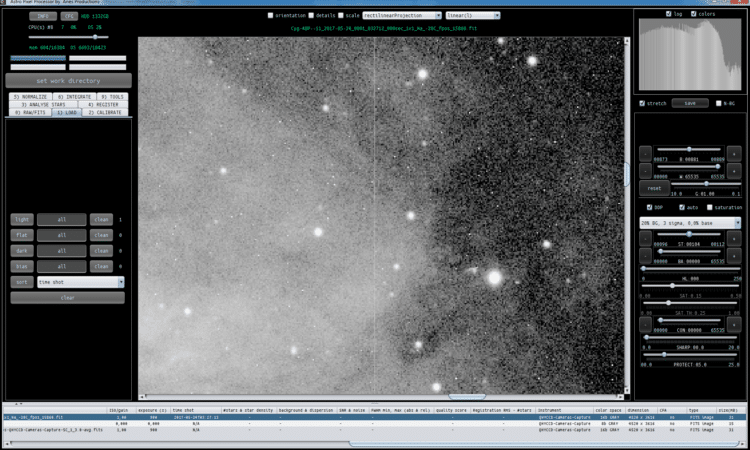Click the minus stepper beside the black point slider
The width and height of the screenshot is (750, 450).
(645, 154)
